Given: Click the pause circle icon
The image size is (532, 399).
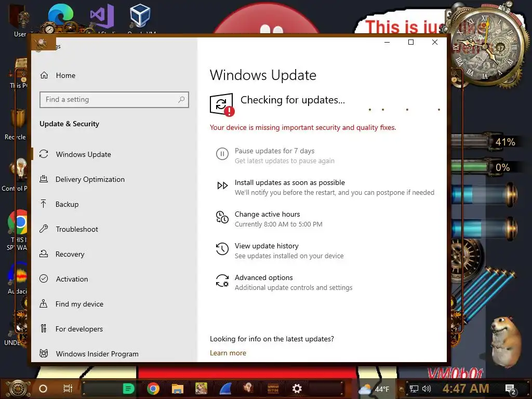Looking at the screenshot, I should pos(222,154).
